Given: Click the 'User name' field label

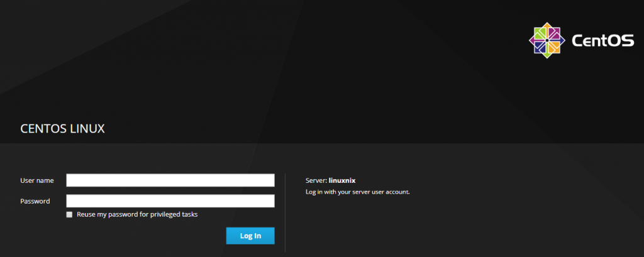Looking at the screenshot, I should click(36, 180).
